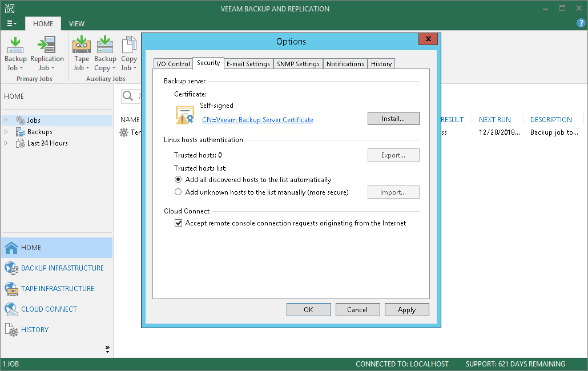Screen dimensions: 588x371
Task: Click OK in the Options dialog
Action: (x=309, y=309)
